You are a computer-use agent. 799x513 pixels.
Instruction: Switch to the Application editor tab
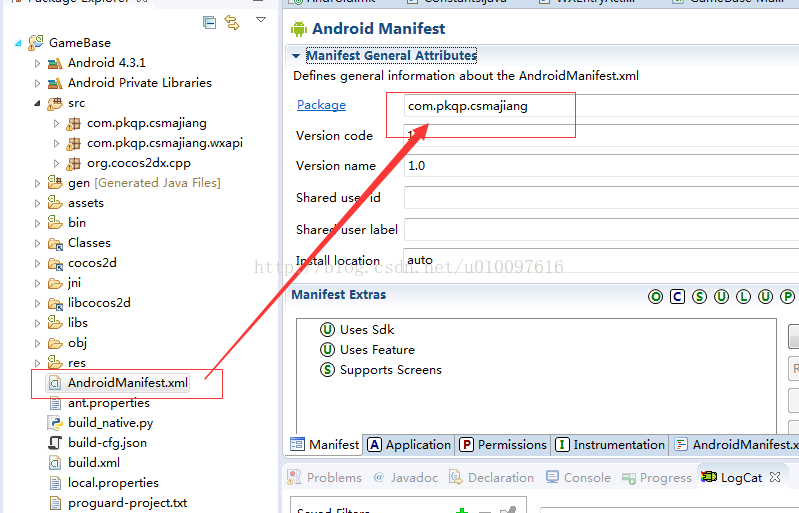tap(409, 445)
